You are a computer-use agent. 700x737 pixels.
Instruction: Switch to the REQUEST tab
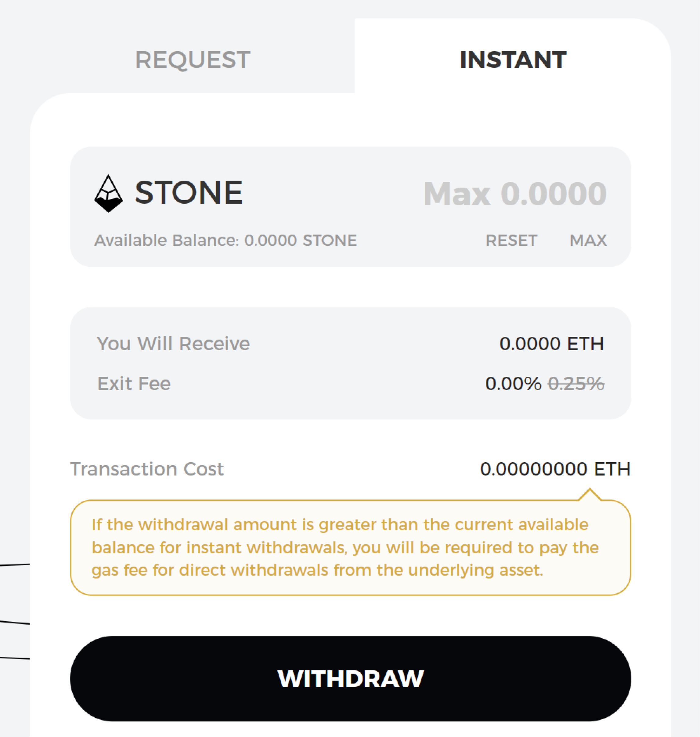click(193, 60)
